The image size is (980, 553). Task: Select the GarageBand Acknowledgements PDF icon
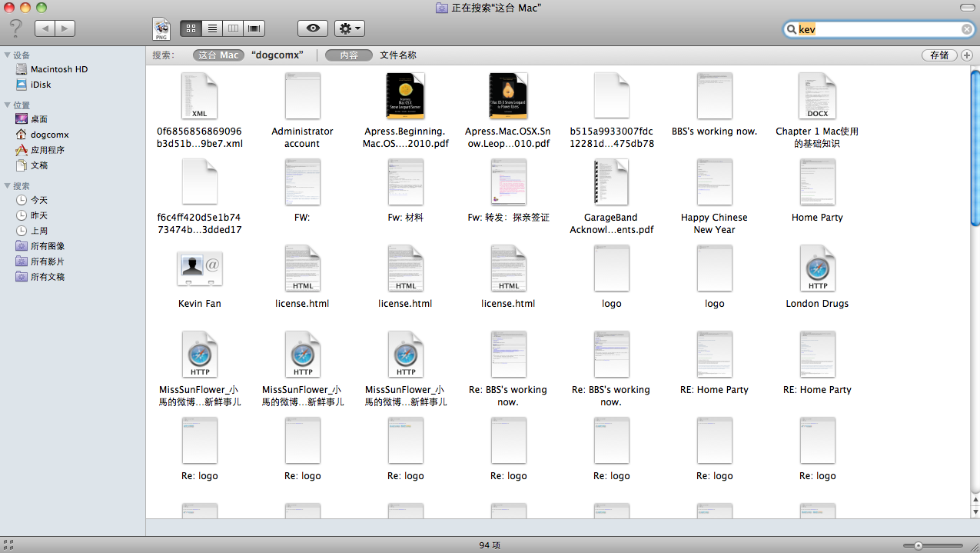coord(611,182)
